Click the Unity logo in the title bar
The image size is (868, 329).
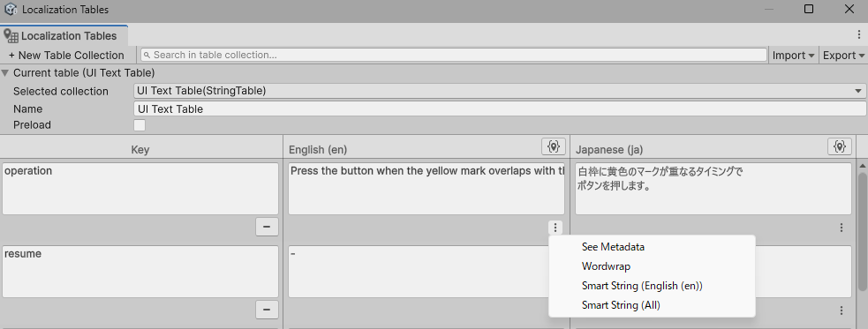(11, 10)
